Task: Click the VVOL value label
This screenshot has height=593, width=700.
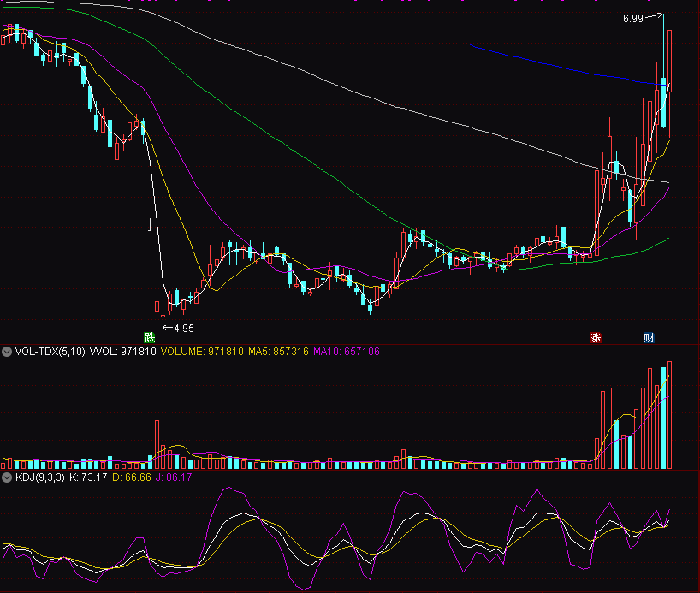Action: point(123,352)
